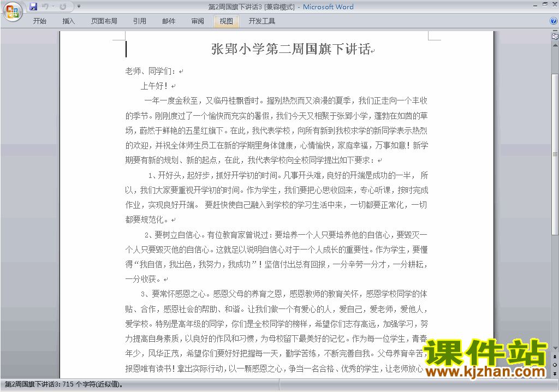Place the cursor in the line 老师、同学们:

click(x=150, y=72)
